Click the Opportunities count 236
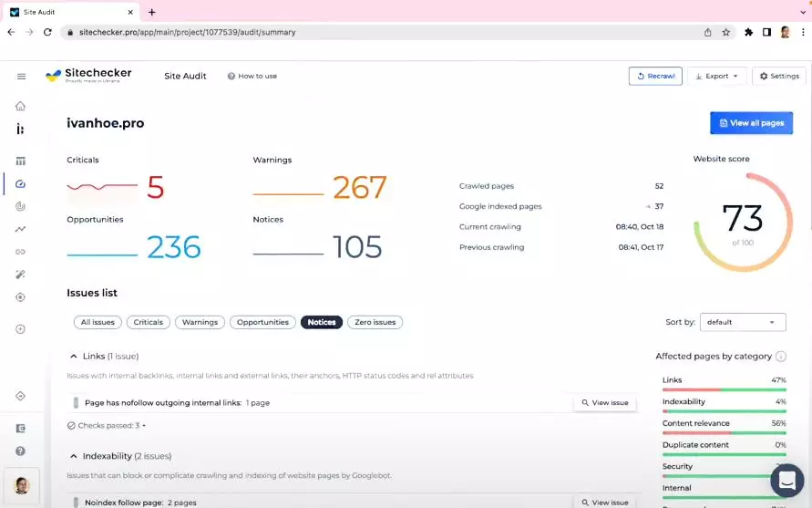Screen dimensions: 812x508 click(x=173, y=247)
